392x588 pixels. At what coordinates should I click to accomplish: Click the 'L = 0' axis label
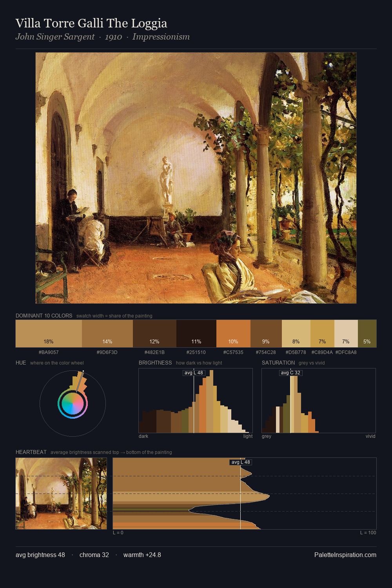(118, 533)
